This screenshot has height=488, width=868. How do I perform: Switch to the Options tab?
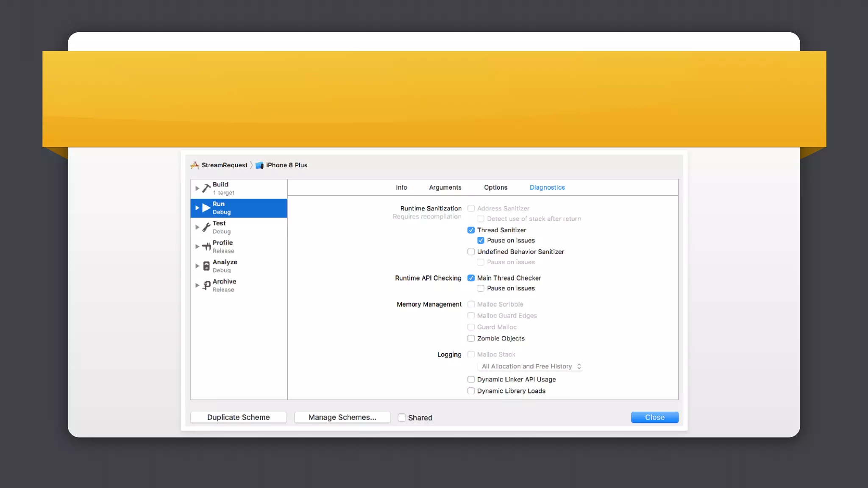pyautogui.click(x=495, y=187)
